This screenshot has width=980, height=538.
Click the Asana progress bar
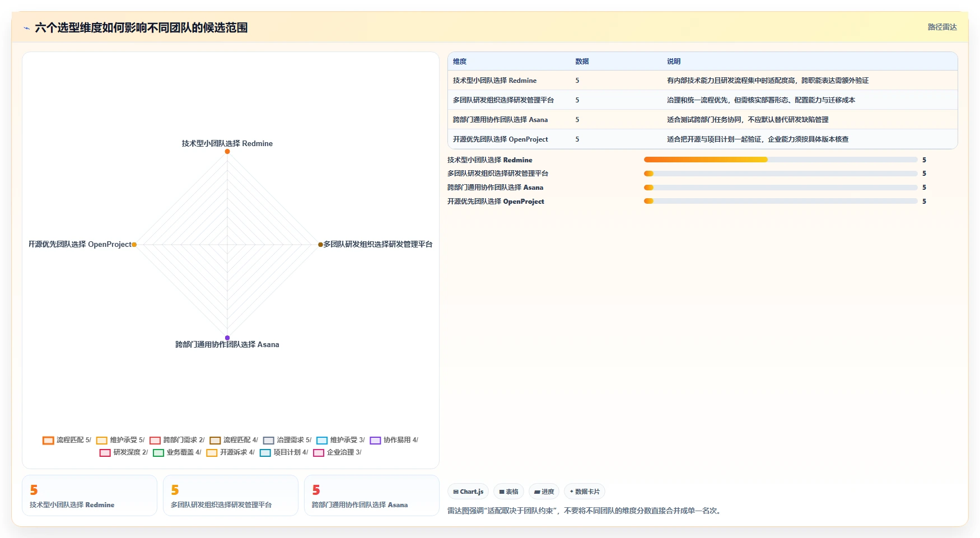point(781,188)
